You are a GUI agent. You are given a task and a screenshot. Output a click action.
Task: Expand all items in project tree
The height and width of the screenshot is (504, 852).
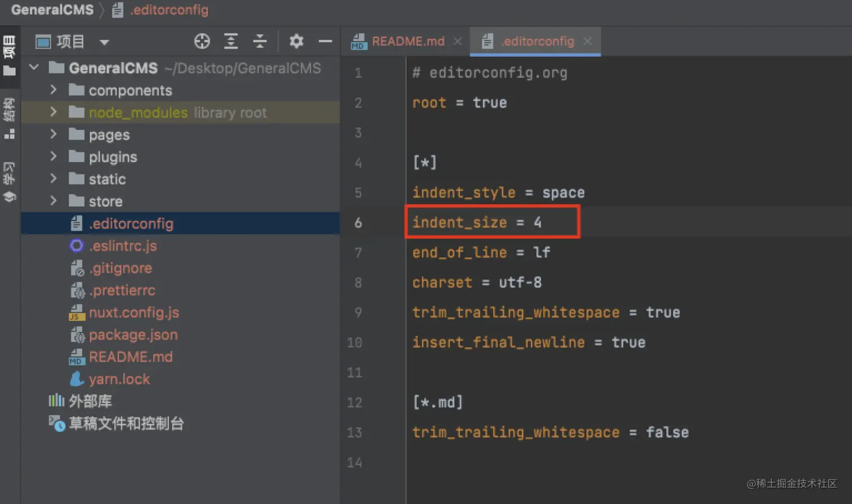click(x=231, y=41)
